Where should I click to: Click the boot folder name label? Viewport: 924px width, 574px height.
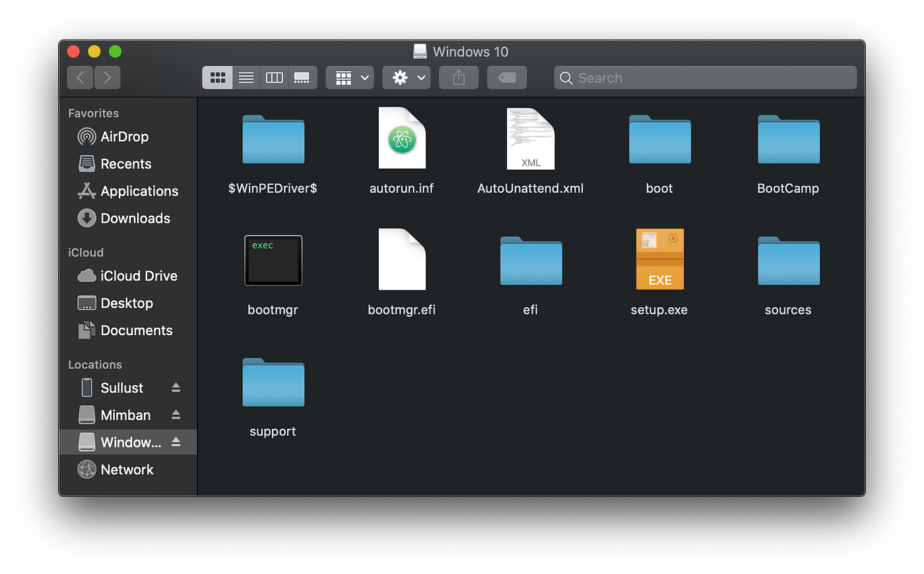point(659,188)
